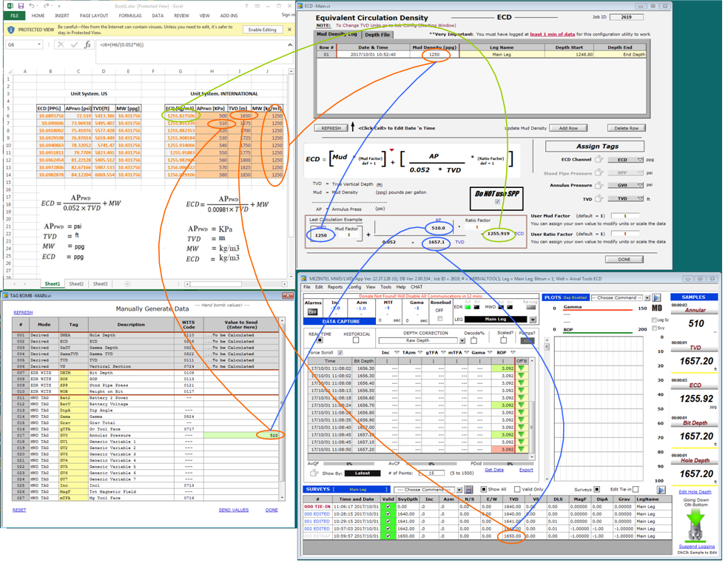
Task: Open Excel Help question mark icon
Action: click(245, 6)
